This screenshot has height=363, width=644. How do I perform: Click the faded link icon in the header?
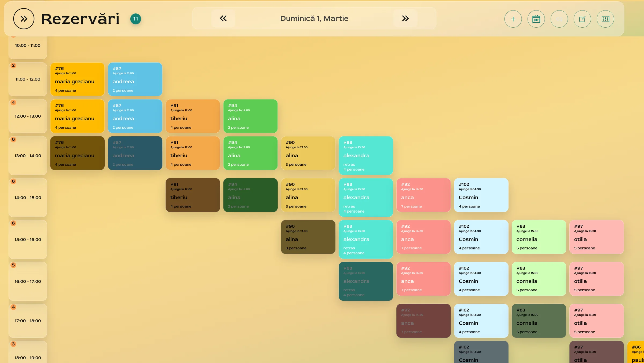point(559,19)
